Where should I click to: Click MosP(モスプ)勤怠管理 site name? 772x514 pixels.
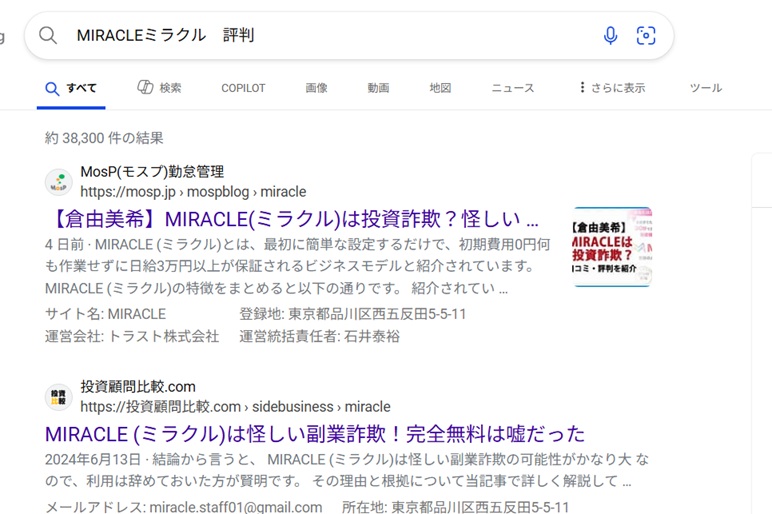pos(152,172)
